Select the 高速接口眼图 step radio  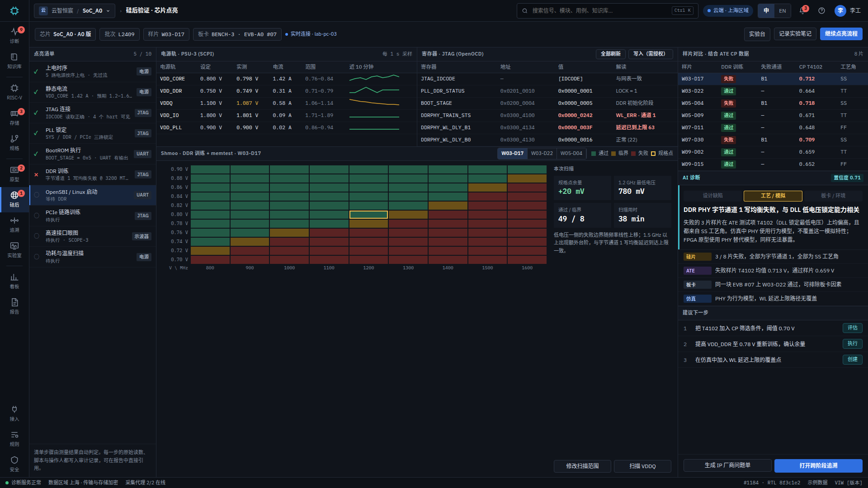[37, 236]
